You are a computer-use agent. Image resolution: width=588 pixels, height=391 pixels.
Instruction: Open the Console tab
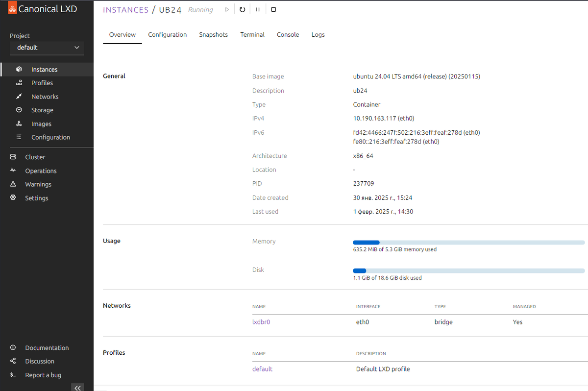288,35
